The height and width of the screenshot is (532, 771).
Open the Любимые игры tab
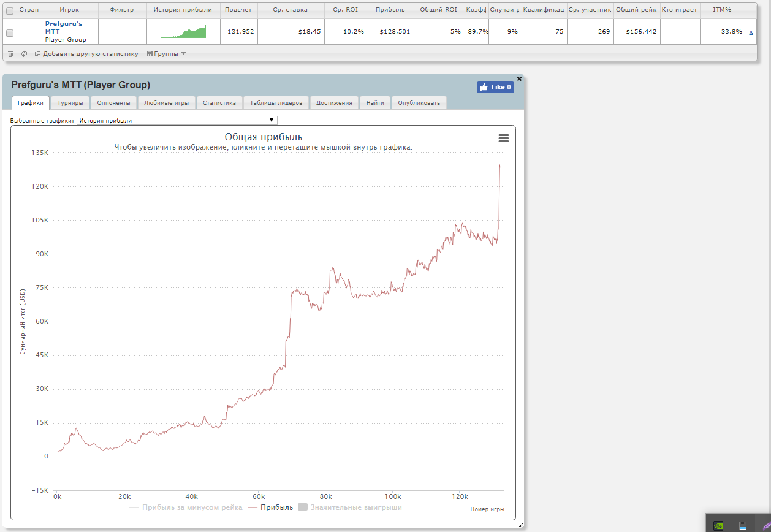[x=166, y=102]
